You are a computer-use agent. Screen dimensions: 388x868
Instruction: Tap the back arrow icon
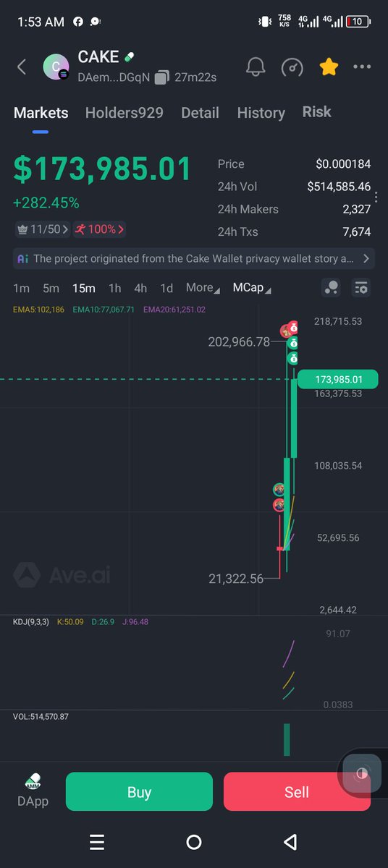click(22, 67)
